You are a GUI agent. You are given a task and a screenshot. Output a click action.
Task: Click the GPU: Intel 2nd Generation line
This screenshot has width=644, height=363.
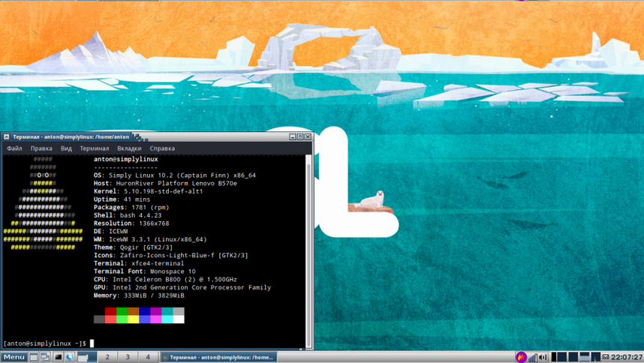tap(182, 287)
